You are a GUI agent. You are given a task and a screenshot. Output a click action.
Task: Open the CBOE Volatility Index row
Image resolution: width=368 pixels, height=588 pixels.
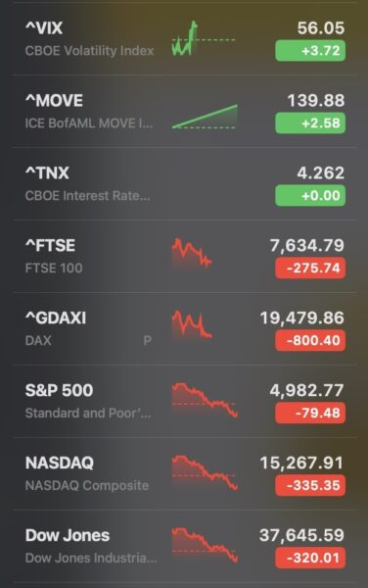tap(184, 38)
